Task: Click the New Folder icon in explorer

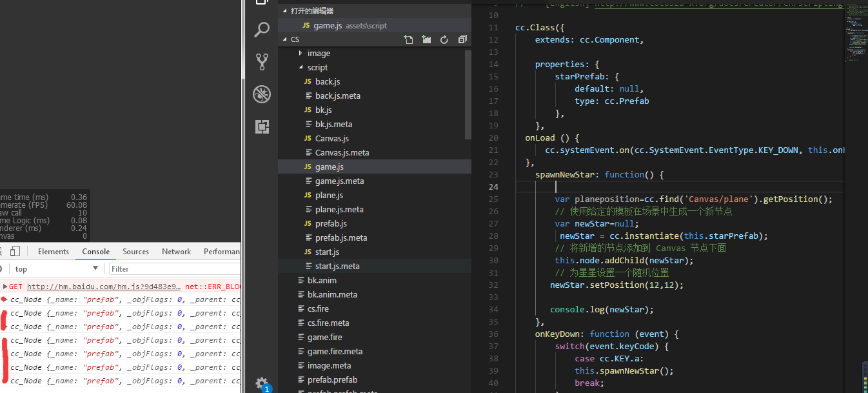Action: click(426, 40)
